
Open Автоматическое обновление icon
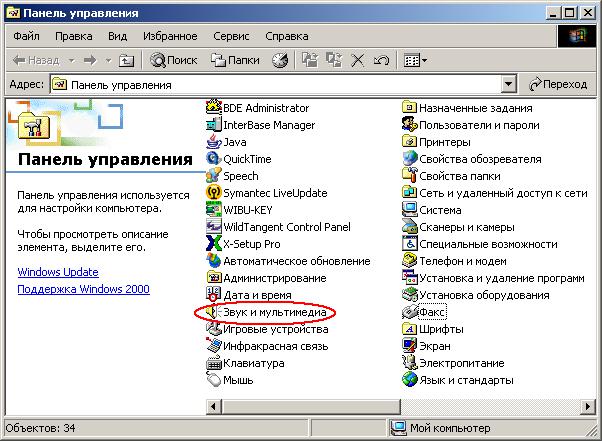tap(214, 261)
